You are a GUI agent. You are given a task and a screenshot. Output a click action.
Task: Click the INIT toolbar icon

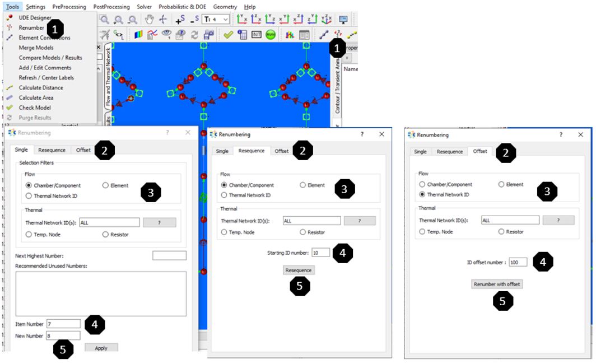click(x=257, y=35)
